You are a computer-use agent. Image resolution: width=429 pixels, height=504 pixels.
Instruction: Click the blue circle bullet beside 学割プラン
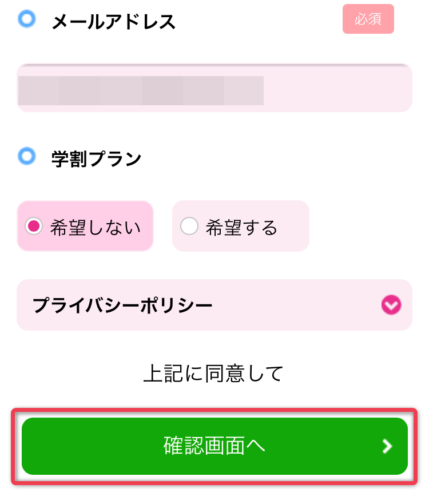(x=27, y=156)
